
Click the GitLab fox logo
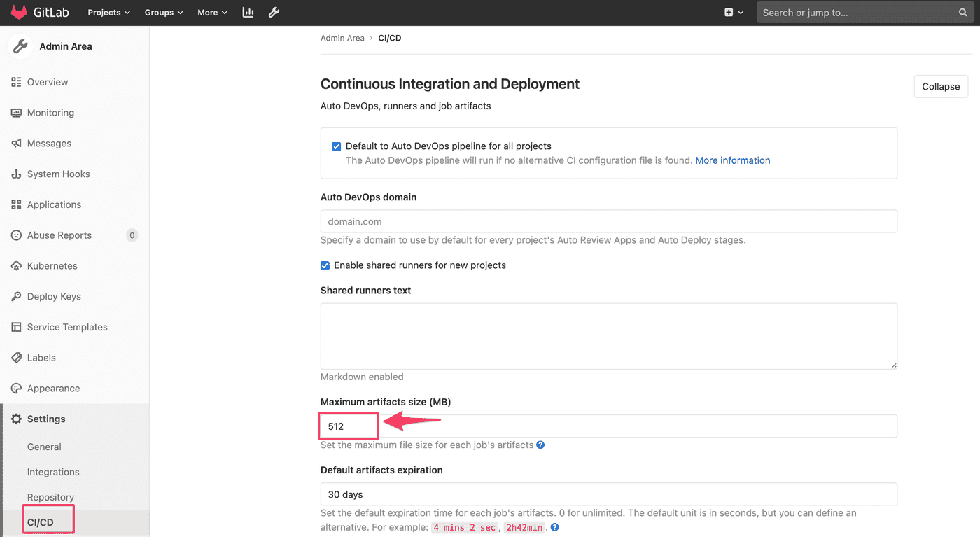[x=19, y=12]
